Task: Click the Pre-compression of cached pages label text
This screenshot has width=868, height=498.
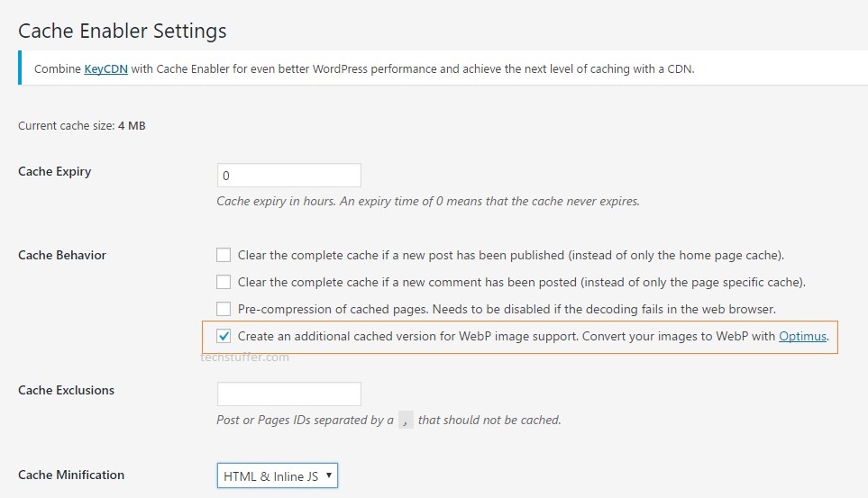Action: click(507, 309)
